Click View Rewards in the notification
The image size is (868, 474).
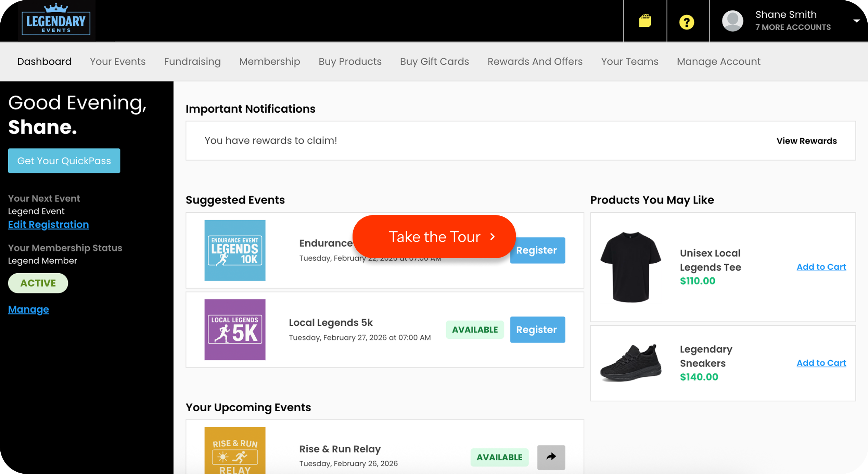point(806,141)
